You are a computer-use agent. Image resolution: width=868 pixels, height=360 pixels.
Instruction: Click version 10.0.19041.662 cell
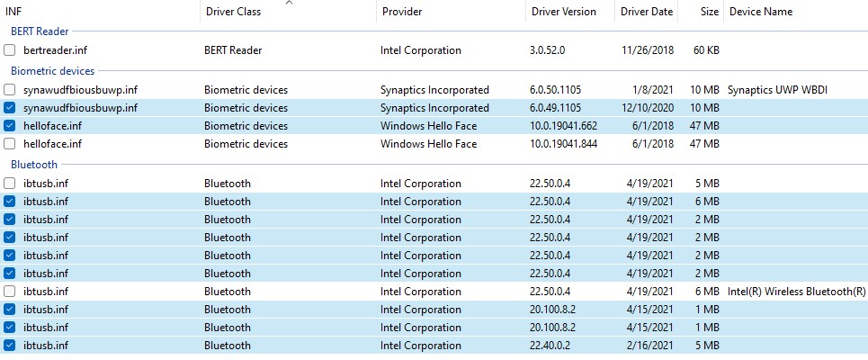[564, 126]
